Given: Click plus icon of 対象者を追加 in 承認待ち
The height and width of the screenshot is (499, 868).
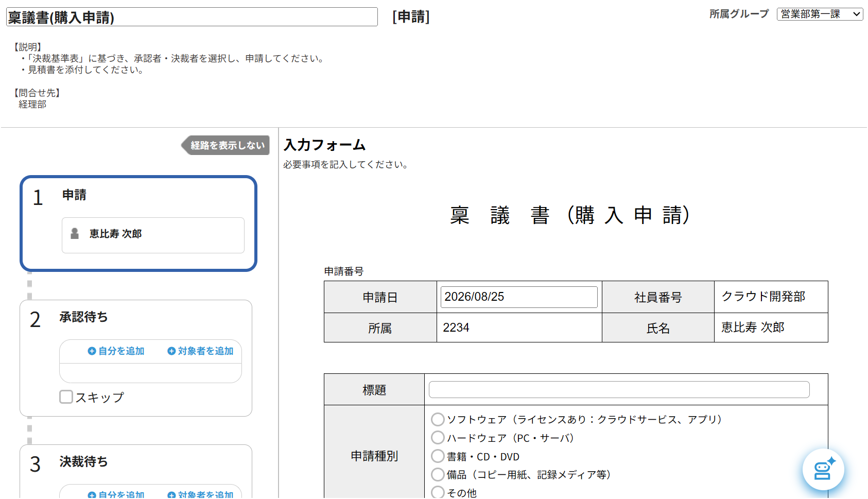Looking at the screenshot, I should coord(171,351).
